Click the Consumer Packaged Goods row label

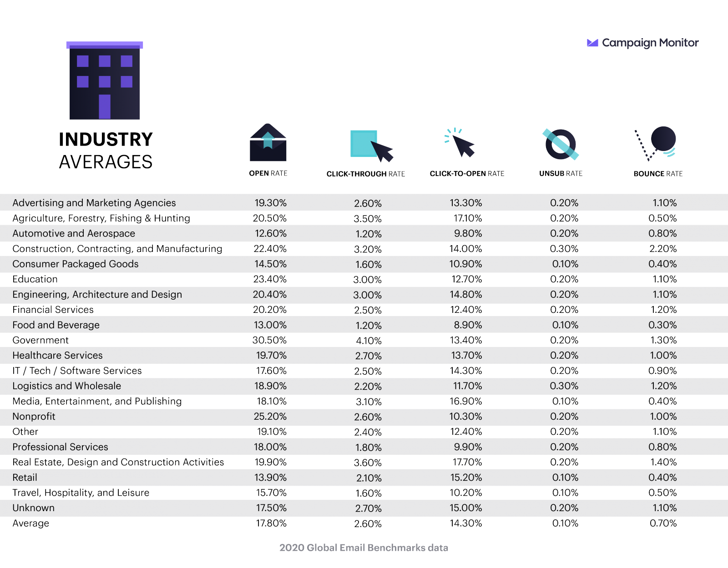click(76, 264)
